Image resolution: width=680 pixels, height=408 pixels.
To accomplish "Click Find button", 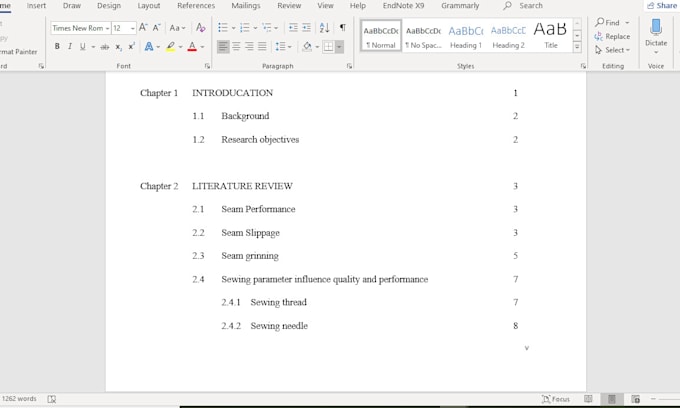I will pos(607,23).
